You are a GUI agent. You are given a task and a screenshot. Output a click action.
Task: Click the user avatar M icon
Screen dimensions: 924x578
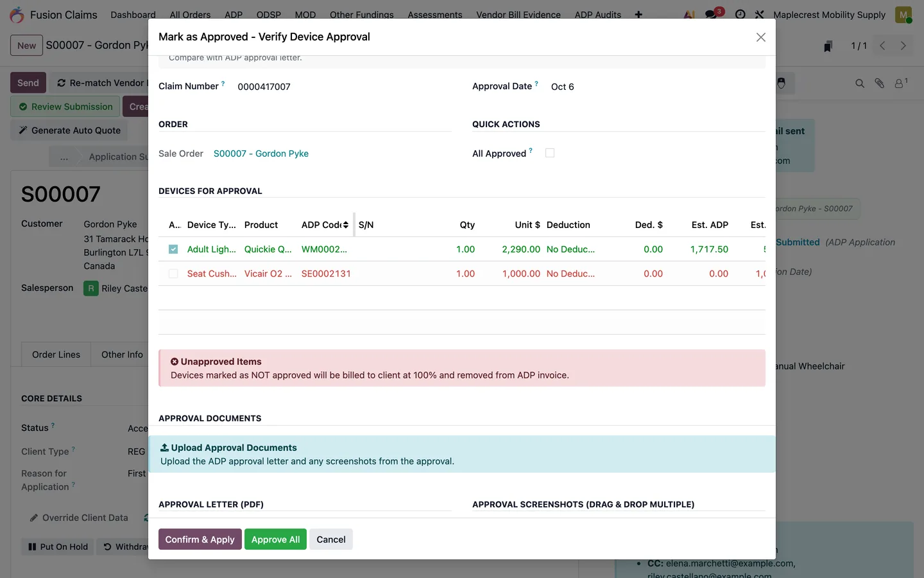[903, 15]
